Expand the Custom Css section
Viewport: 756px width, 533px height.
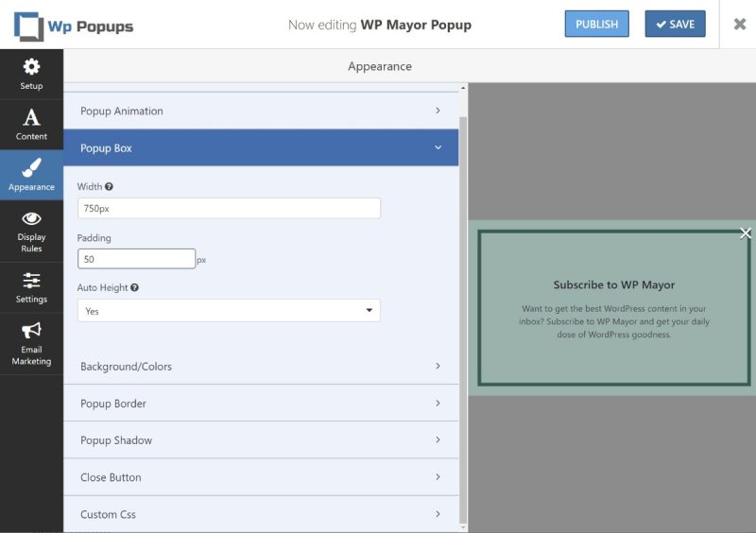(261, 514)
